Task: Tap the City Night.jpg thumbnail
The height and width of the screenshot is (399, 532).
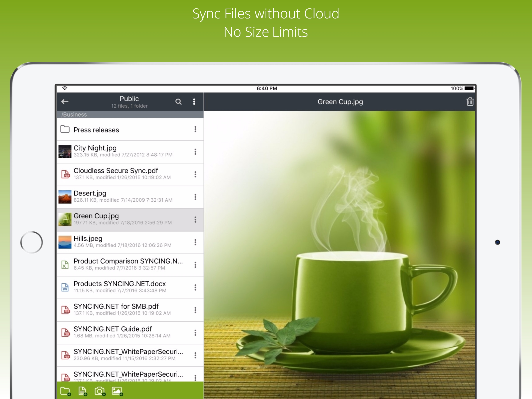Action: click(65, 152)
